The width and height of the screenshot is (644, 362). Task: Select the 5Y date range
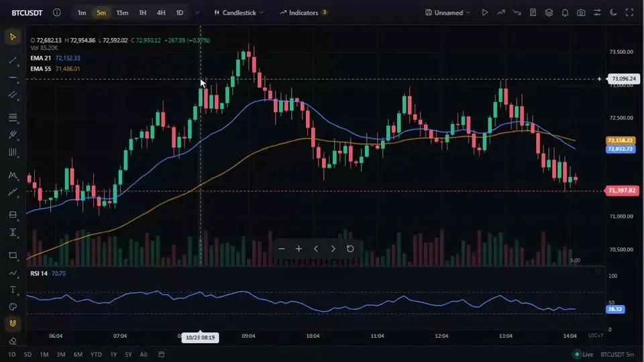tap(128, 355)
